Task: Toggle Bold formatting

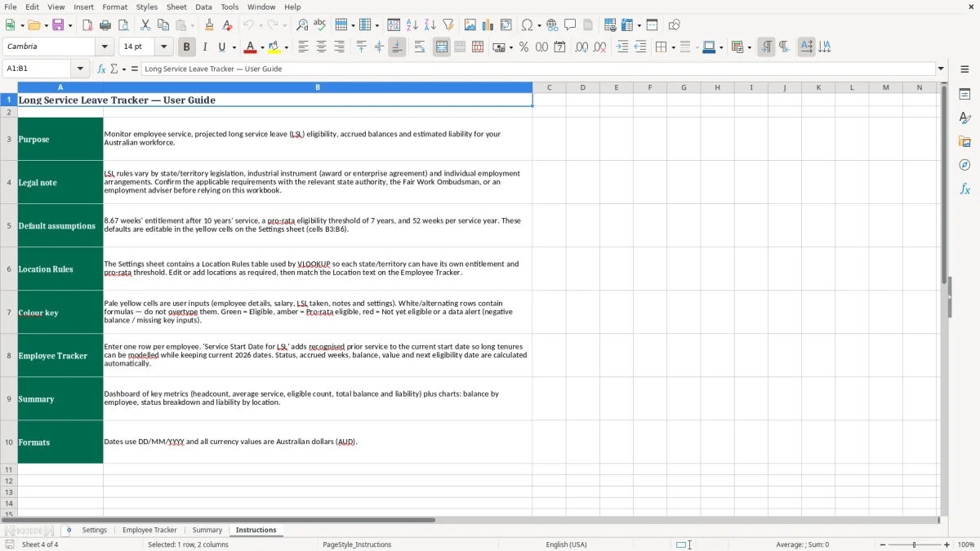Action: tap(186, 47)
